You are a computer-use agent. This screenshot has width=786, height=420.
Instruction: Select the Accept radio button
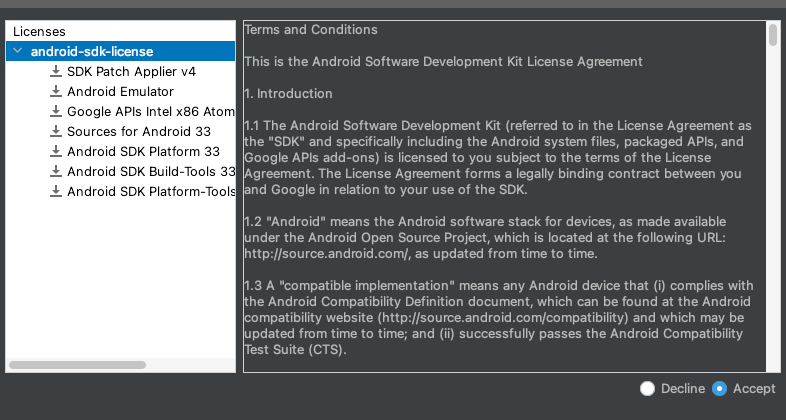[x=719, y=388]
